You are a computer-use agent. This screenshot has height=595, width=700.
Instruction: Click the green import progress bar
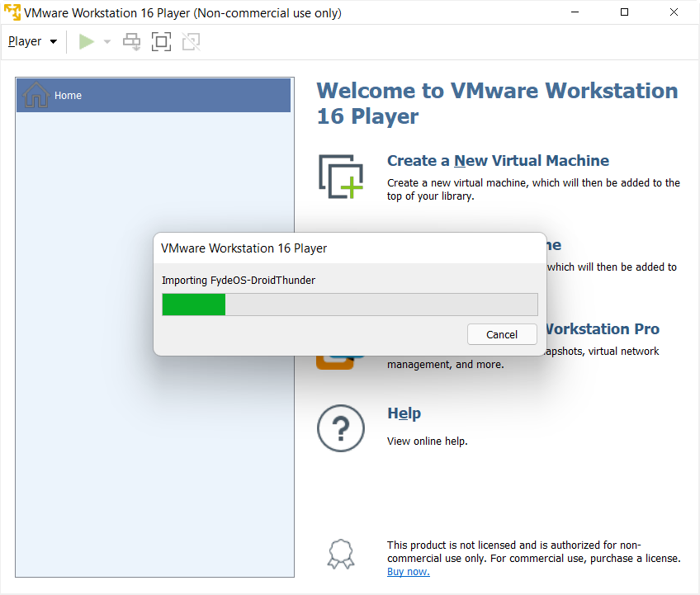pos(350,305)
